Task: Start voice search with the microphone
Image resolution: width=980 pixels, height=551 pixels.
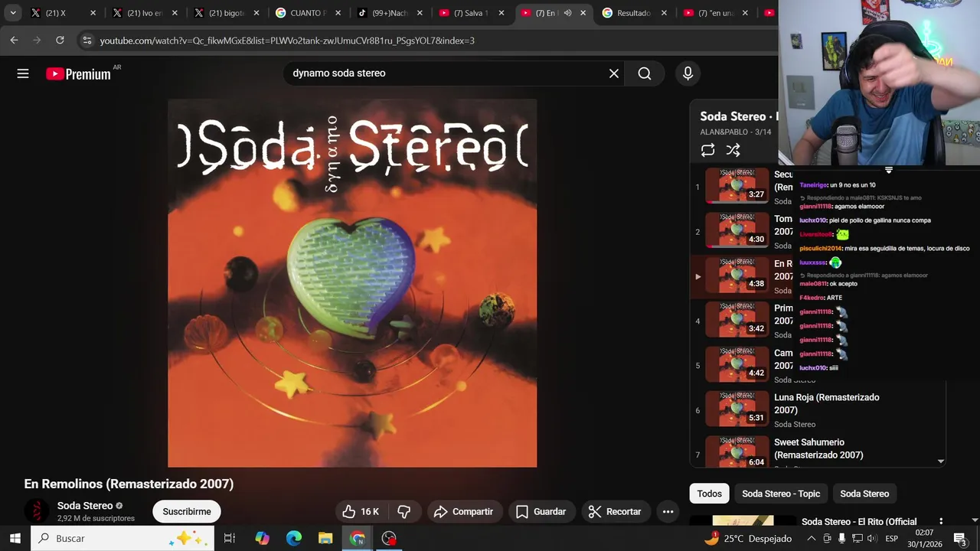Action: tap(688, 73)
